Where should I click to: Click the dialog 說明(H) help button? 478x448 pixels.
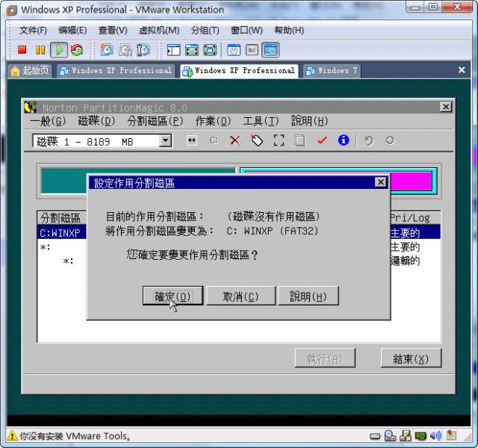pyautogui.click(x=308, y=296)
